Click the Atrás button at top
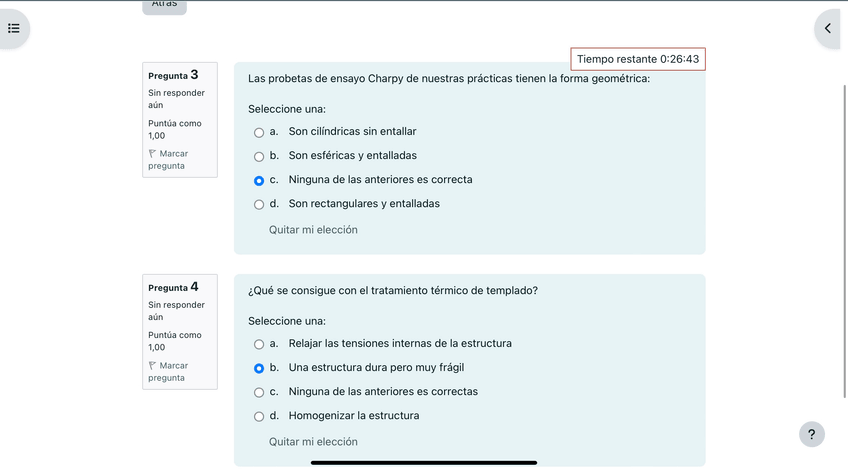Image resolution: width=848 pixels, height=470 pixels. (x=164, y=5)
